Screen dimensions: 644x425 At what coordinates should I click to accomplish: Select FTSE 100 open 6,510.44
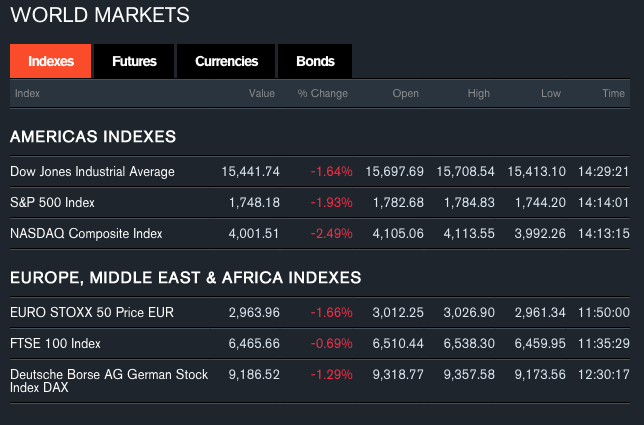click(398, 343)
